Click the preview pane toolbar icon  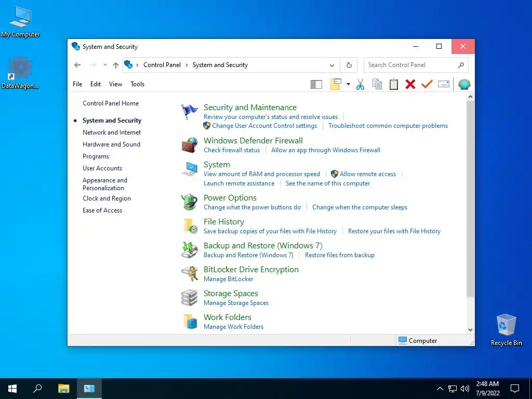[316, 84]
